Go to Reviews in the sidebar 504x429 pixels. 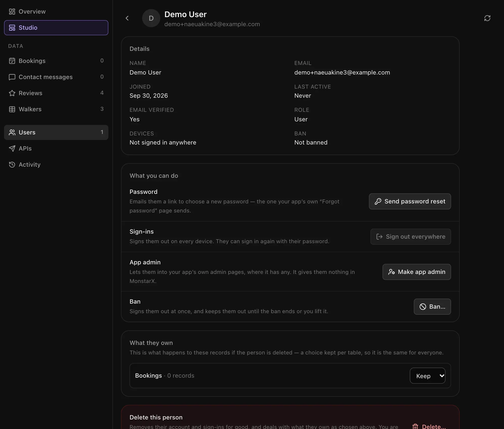[x=56, y=93]
